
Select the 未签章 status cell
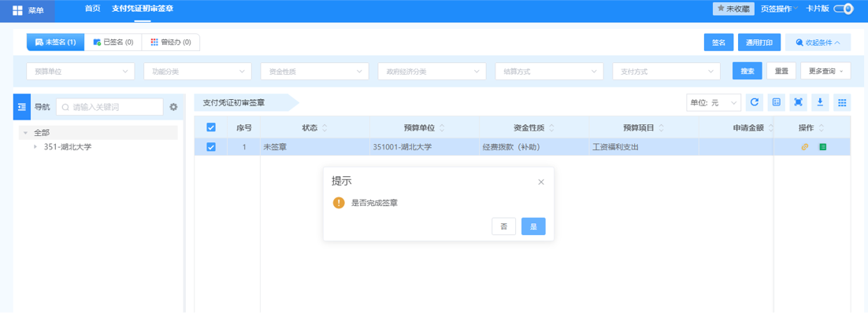click(x=315, y=146)
